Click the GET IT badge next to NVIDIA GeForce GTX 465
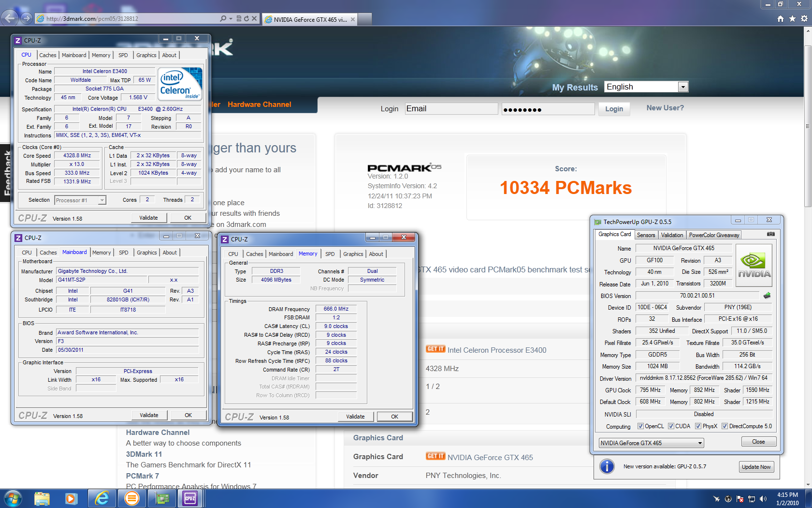The height and width of the screenshot is (508, 812). [435, 456]
